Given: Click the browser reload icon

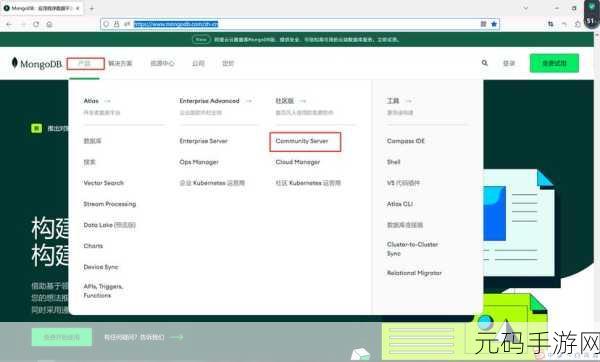Looking at the screenshot, I should point(36,24).
